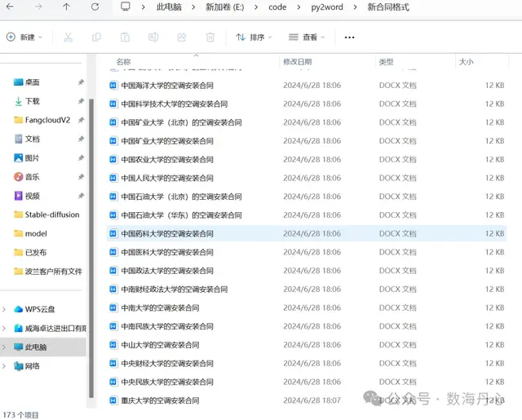Open the 查看 view dropdown
The height and width of the screenshot is (420, 522).
pos(307,37)
